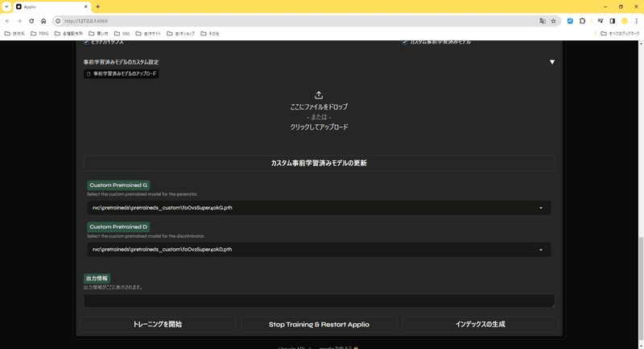This screenshot has height=349, width=644.
Task: Open the 自作ショップ bookmarks folder
Action: point(180,34)
